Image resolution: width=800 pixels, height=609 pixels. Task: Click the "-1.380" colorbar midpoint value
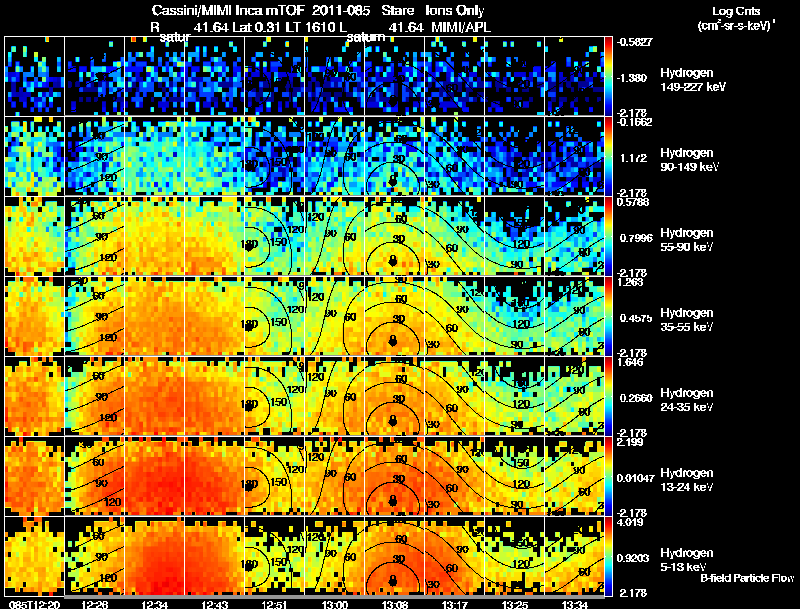click(633, 78)
